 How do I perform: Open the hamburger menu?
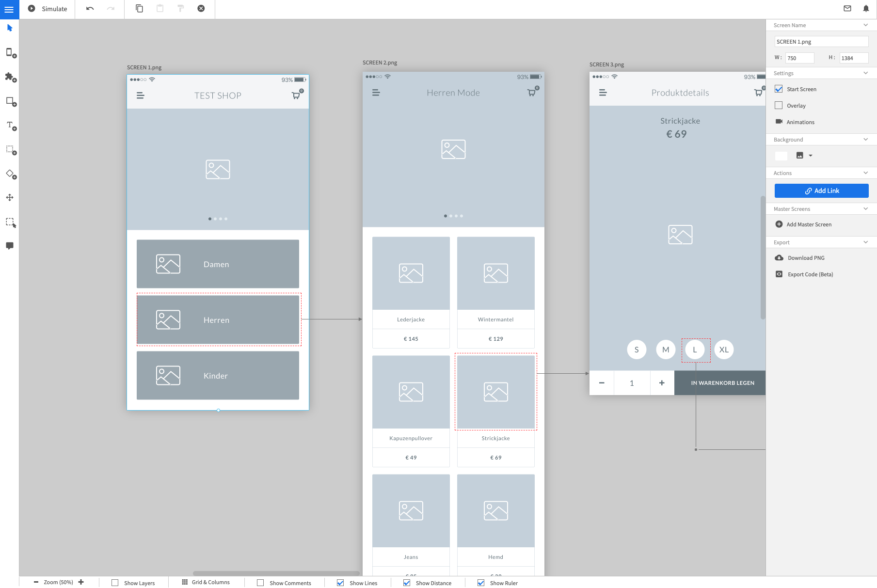(9, 9)
